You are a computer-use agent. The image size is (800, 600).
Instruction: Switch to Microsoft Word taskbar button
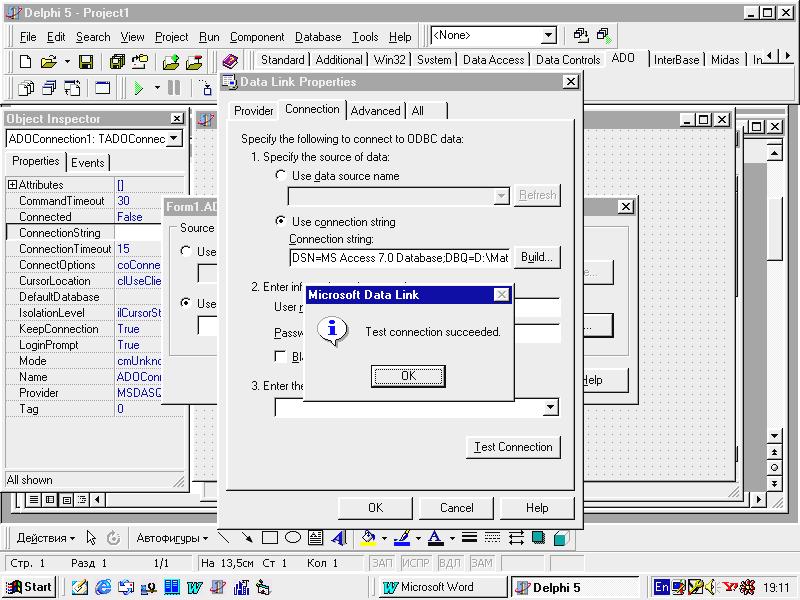pos(442,587)
